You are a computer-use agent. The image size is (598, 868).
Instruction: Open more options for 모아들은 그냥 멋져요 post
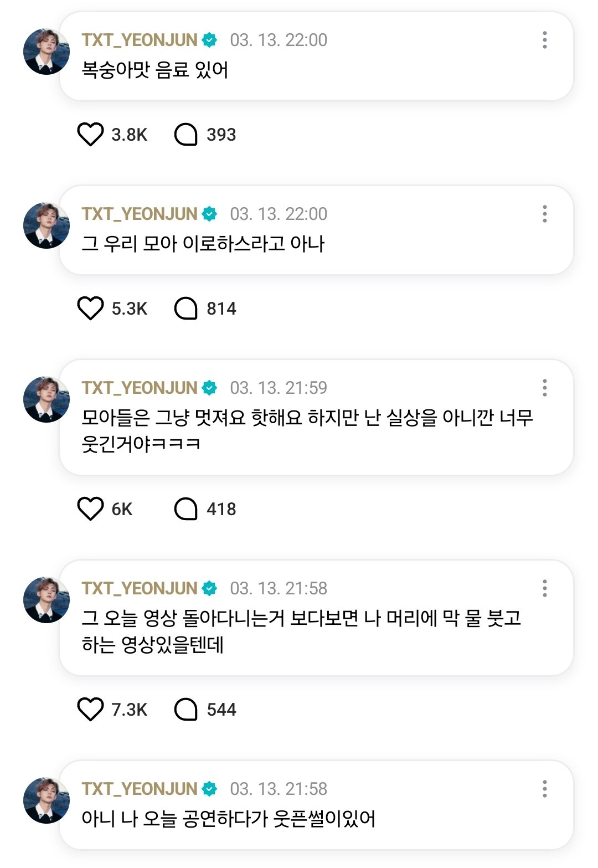(x=545, y=388)
